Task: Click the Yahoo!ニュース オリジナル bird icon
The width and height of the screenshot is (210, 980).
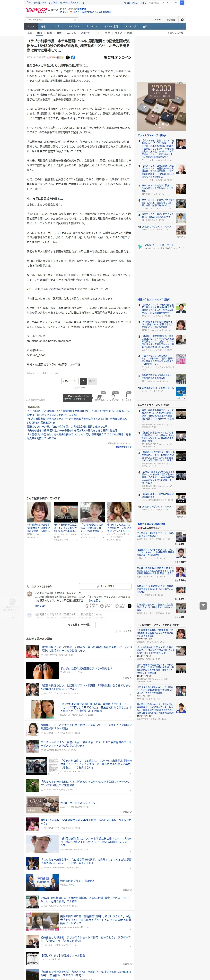Action: (140, 246)
